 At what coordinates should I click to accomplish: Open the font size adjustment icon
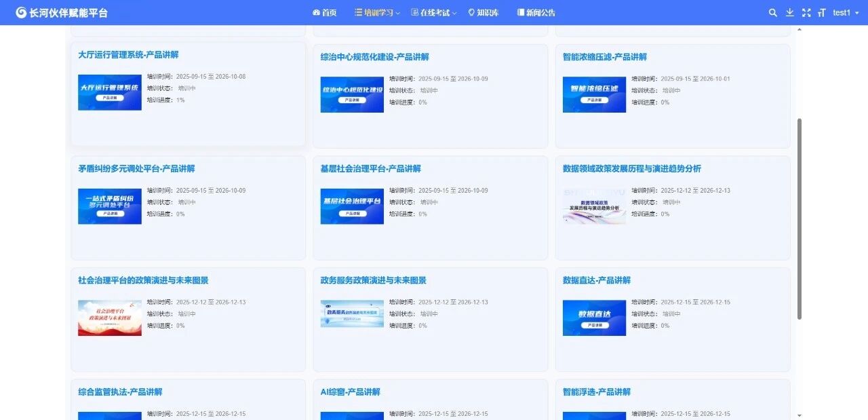pos(822,13)
